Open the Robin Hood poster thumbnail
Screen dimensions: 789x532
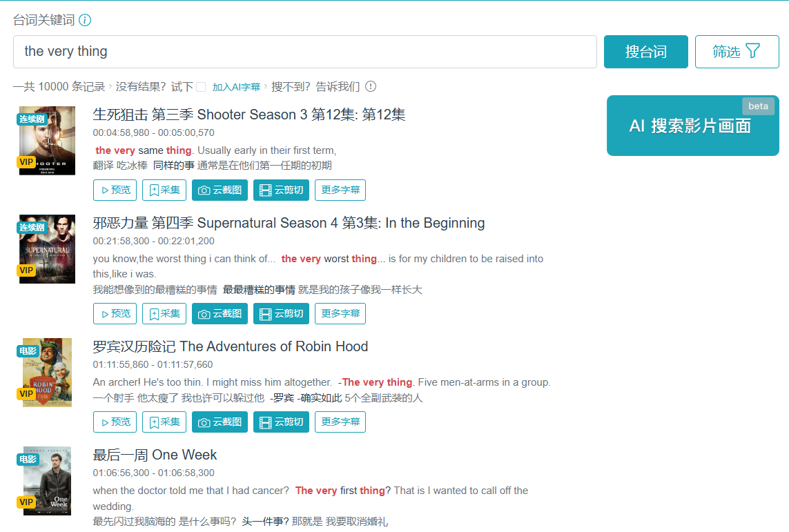48,373
